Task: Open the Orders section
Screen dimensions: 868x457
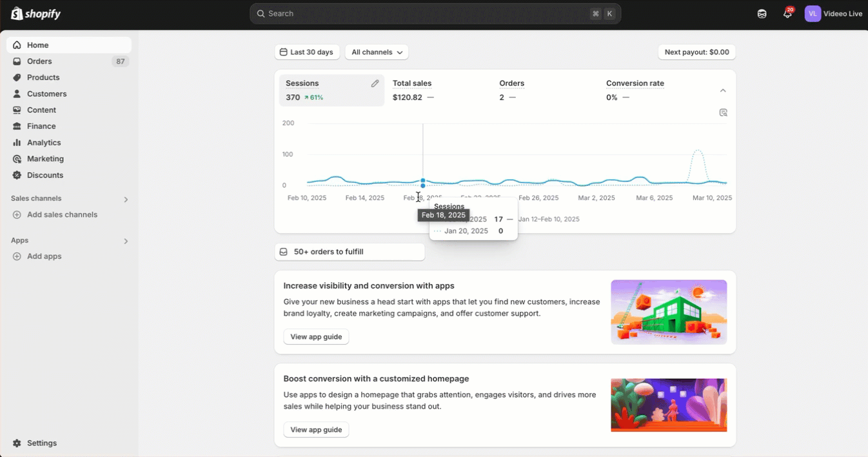Action: pos(69,61)
